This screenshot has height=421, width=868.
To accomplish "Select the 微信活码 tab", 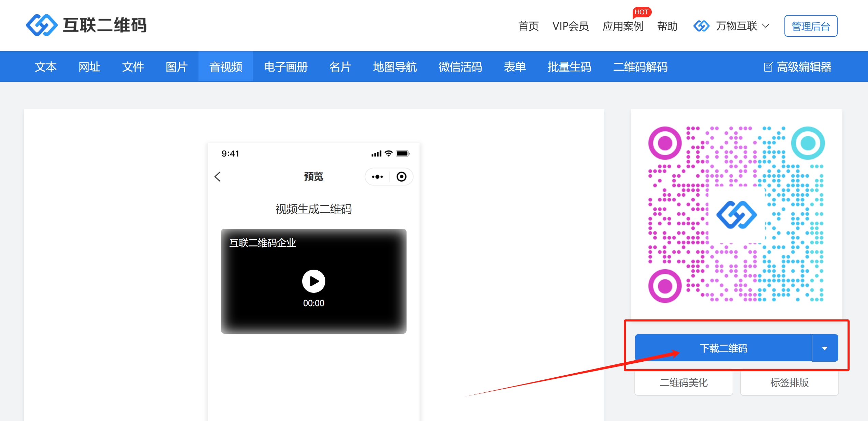I will point(460,67).
